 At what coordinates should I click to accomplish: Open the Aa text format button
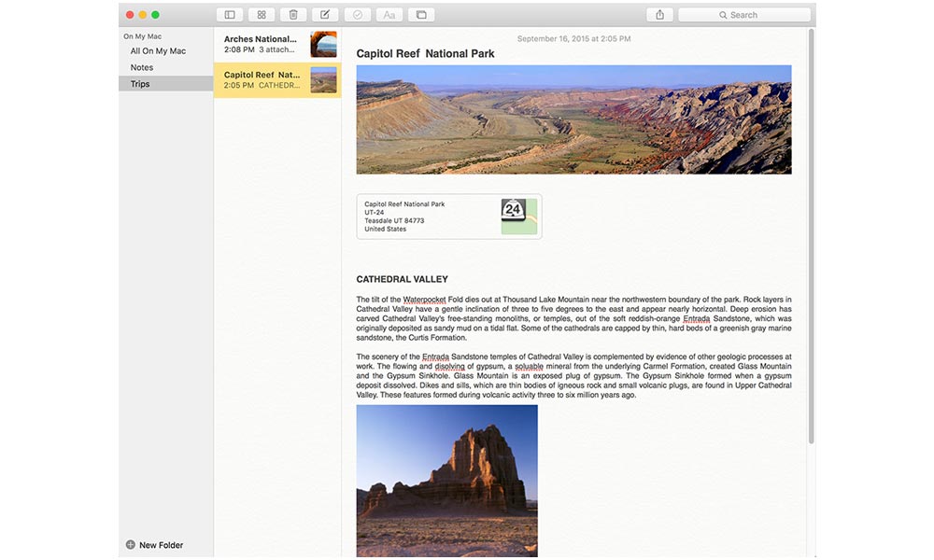(389, 15)
